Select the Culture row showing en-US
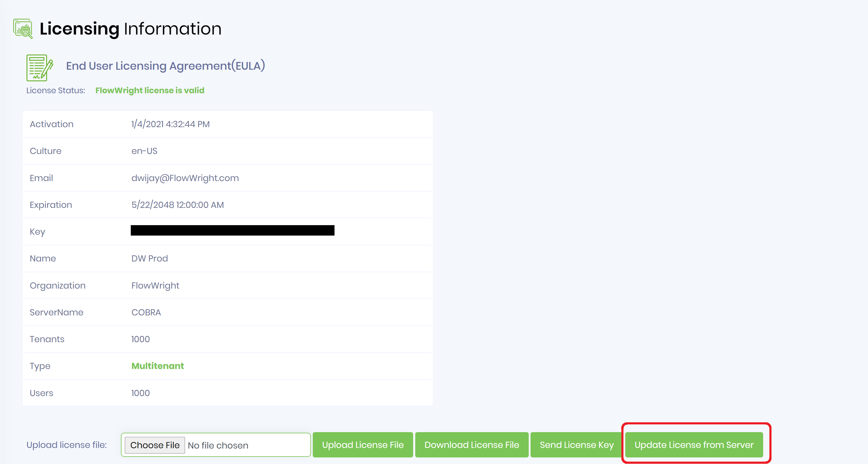 point(144,151)
